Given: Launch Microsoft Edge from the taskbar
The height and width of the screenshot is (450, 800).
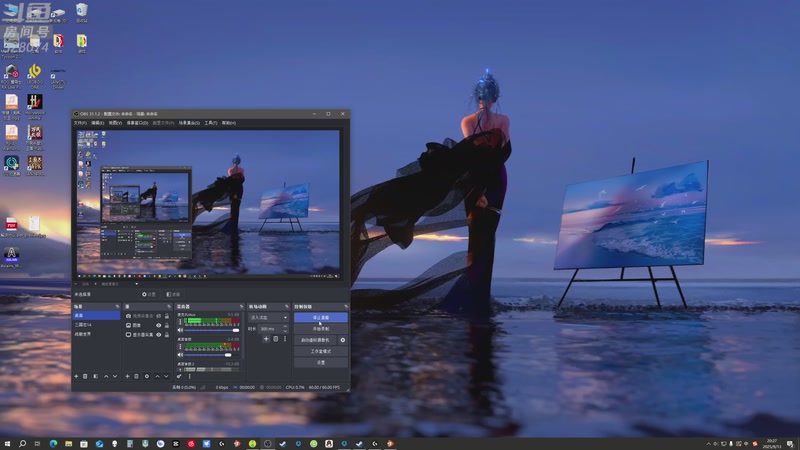Looking at the screenshot, I should pos(53,444).
